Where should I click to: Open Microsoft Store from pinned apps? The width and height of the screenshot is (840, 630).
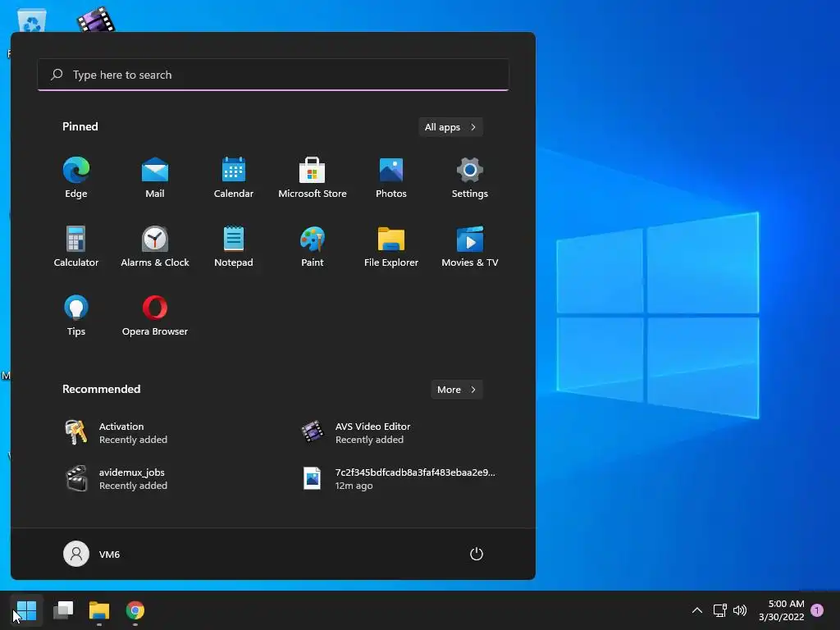click(x=313, y=178)
